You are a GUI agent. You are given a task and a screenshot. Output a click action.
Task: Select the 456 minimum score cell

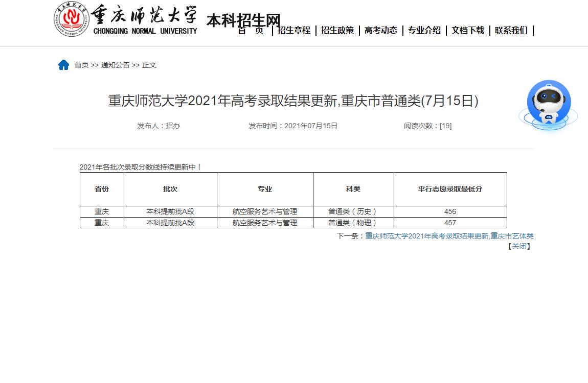point(450,211)
